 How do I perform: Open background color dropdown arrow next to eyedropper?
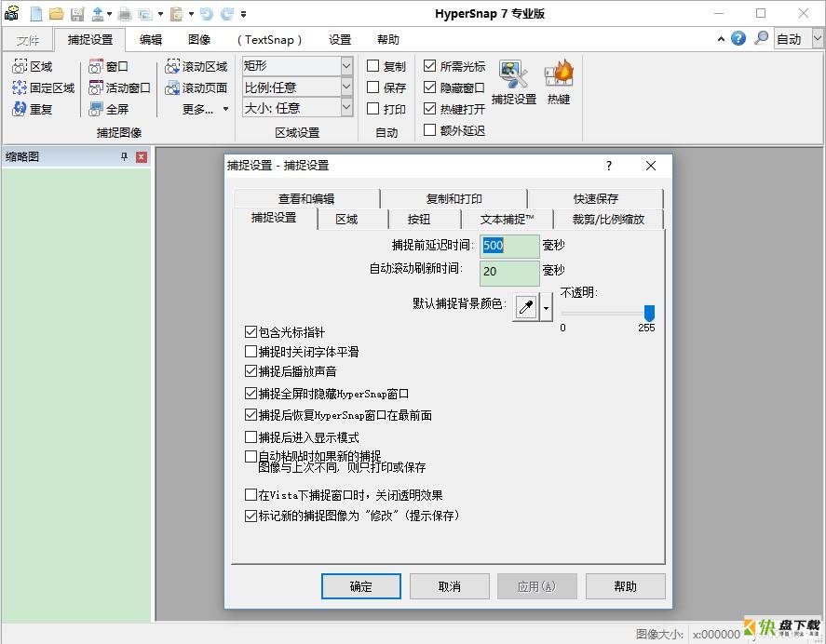point(547,308)
